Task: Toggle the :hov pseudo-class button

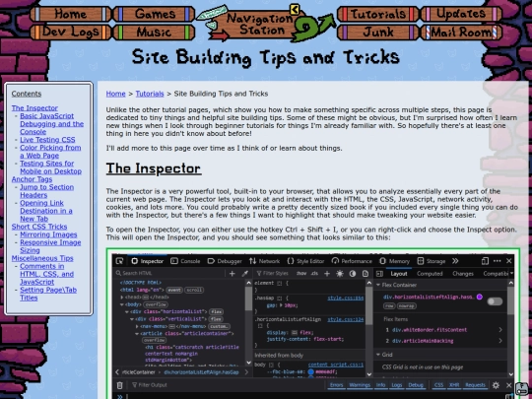Action: tap(301, 274)
